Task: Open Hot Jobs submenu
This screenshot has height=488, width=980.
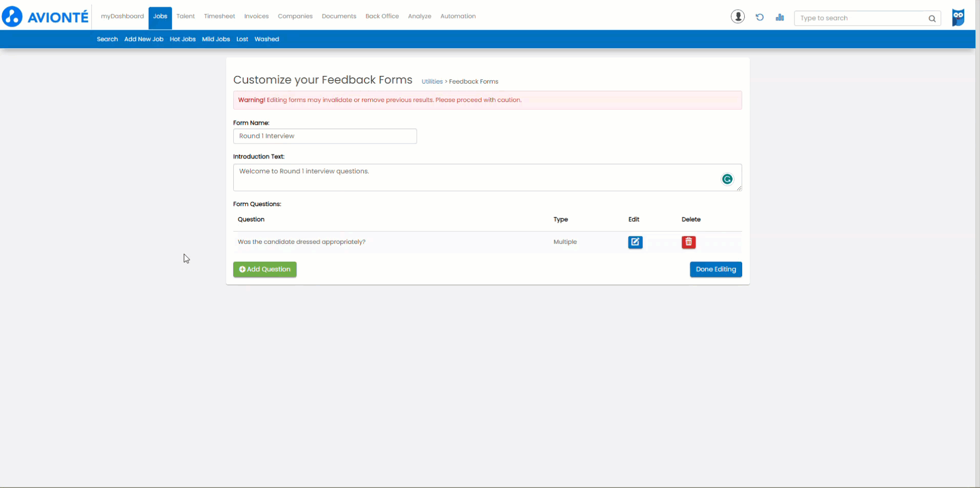Action: point(182,39)
